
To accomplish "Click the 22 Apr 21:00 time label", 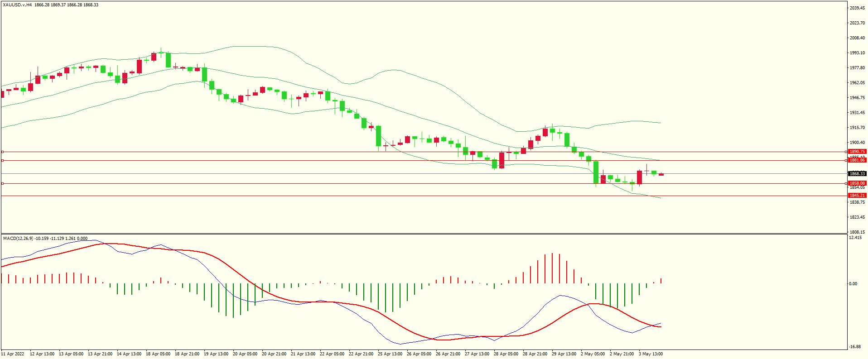I will pyautogui.click(x=361, y=354).
